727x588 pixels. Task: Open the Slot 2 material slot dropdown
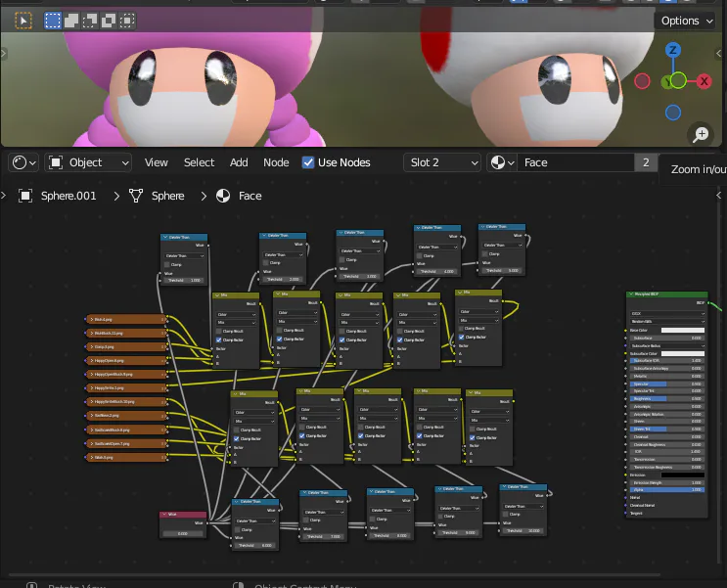pos(442,162)
